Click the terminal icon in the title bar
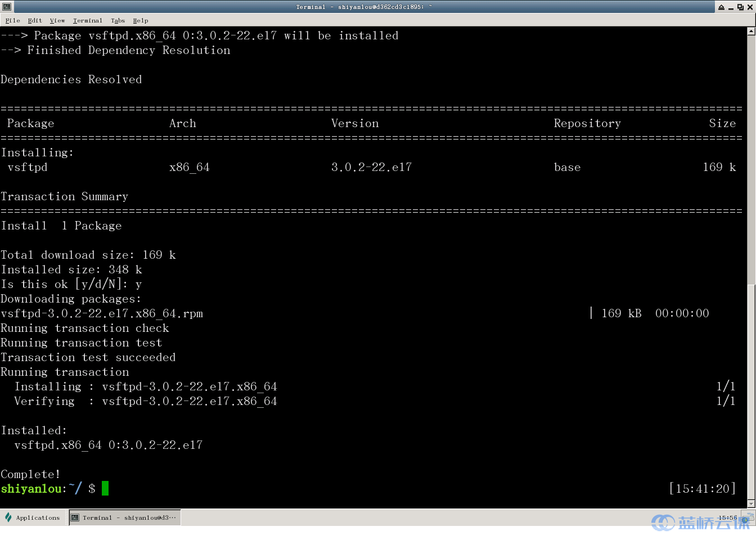This screenshot has height=540, width=756. click(x=7, y=7)
